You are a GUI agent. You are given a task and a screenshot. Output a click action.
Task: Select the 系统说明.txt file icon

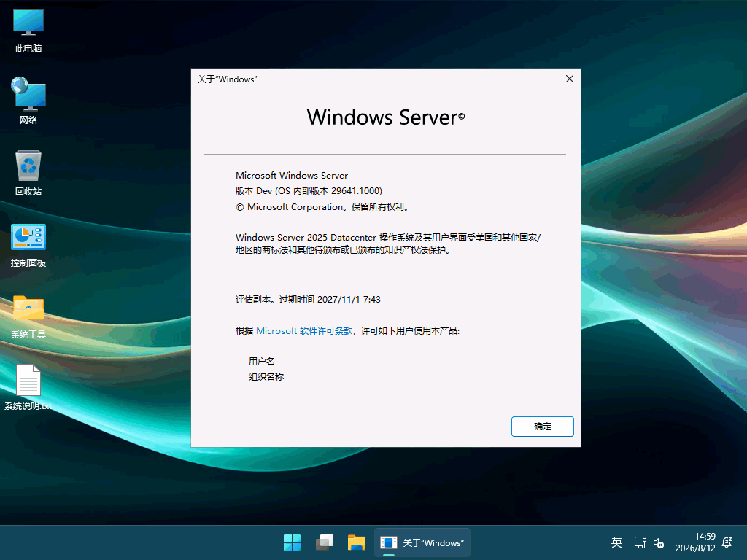(x=28, y=388)
